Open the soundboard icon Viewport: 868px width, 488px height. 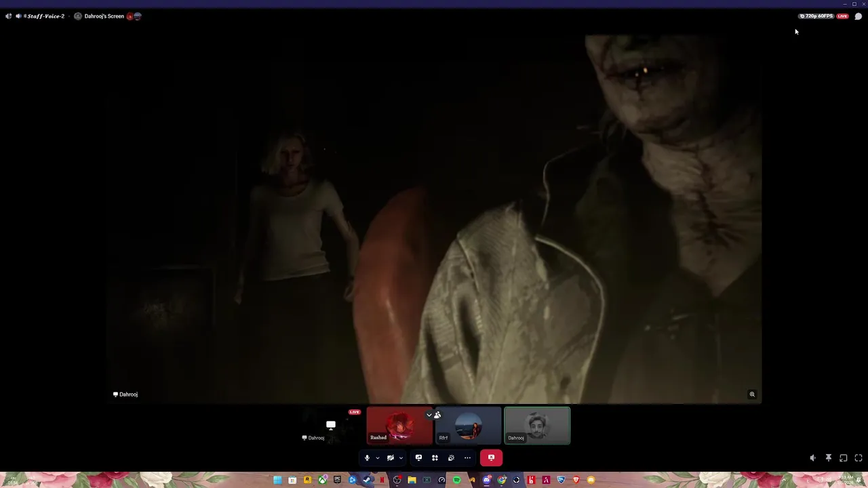coord(451,457)
